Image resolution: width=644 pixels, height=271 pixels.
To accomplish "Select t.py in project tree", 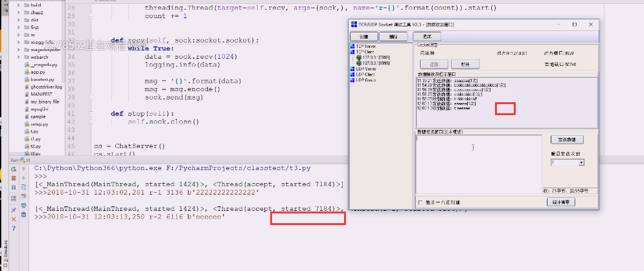I will [x=31, y=131].
